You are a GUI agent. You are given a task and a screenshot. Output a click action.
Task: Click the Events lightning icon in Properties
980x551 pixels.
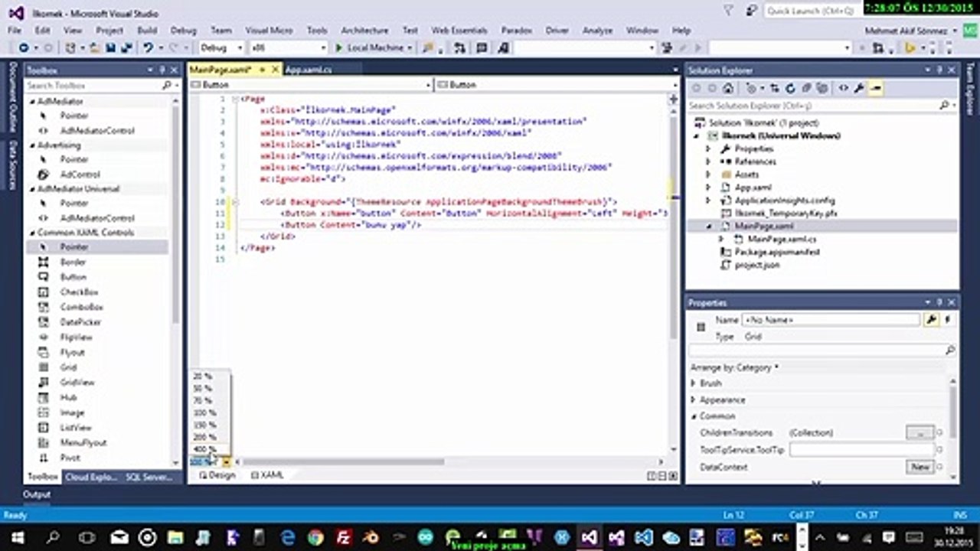pos(948,320)
